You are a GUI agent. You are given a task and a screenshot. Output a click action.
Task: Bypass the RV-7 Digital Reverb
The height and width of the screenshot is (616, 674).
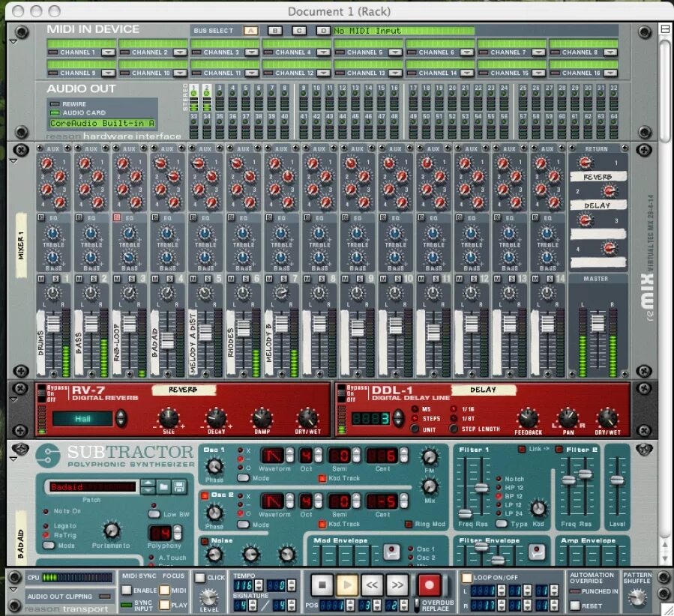42,387
